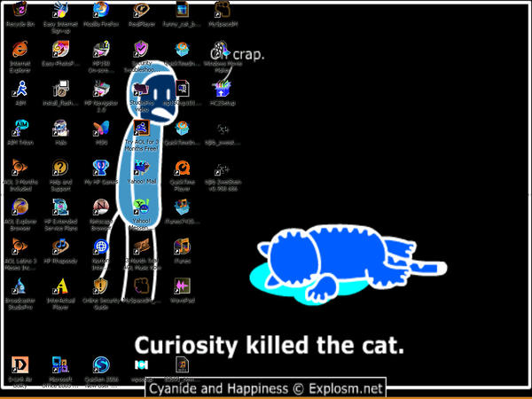
Task: Open the Help and Support icon
Action: [x=60, y=168]
